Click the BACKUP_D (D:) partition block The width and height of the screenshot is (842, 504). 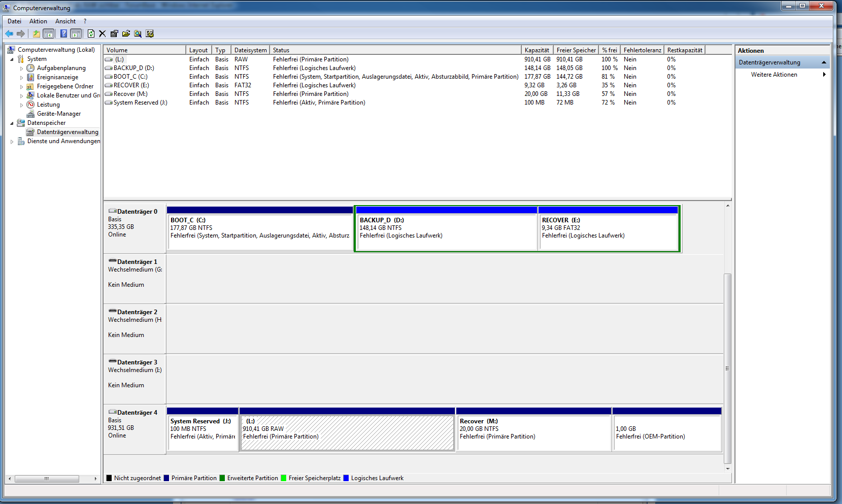(x=447, y=228)
